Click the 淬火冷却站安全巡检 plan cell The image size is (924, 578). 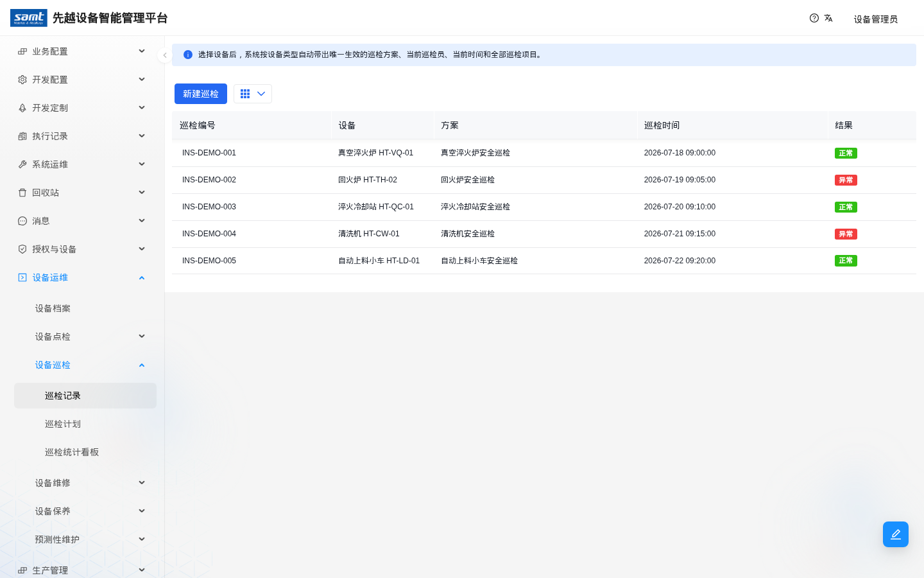tap(475, 207)
